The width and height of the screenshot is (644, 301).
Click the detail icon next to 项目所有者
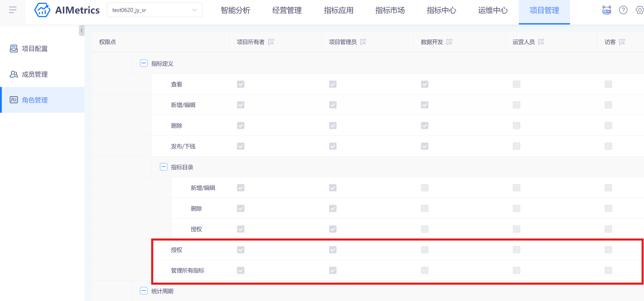click(271, 42)
